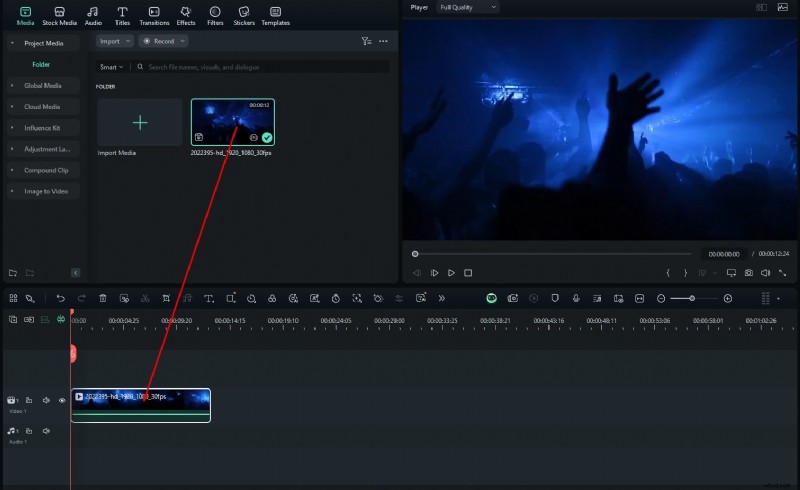
Task: Open the Stock Media tab
Action: (x=59, y=16)
